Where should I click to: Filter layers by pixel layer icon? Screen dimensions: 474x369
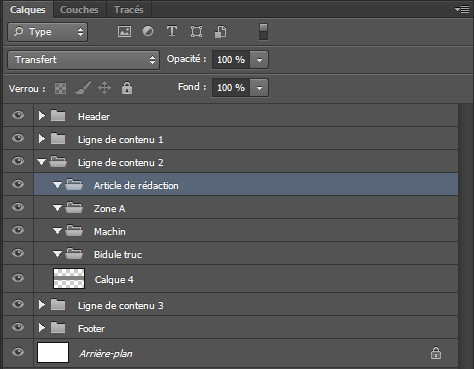[x=124, y=32]
